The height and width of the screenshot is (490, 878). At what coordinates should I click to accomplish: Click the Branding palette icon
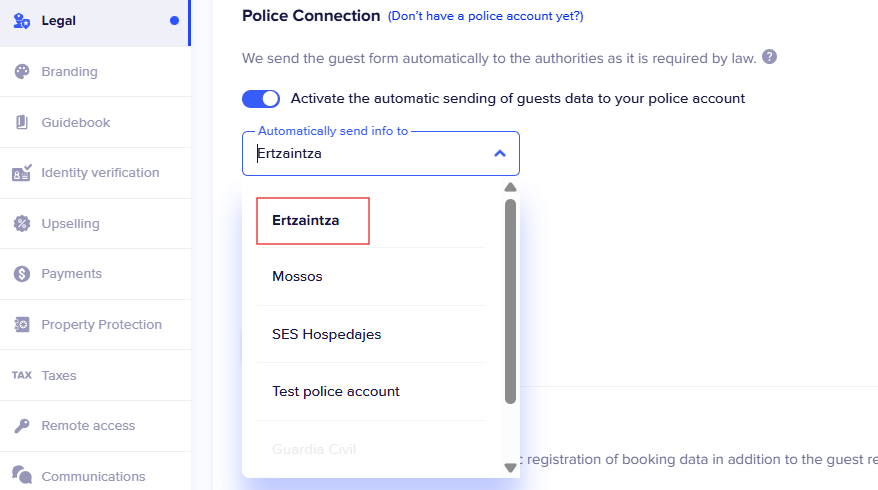point(21,71)
